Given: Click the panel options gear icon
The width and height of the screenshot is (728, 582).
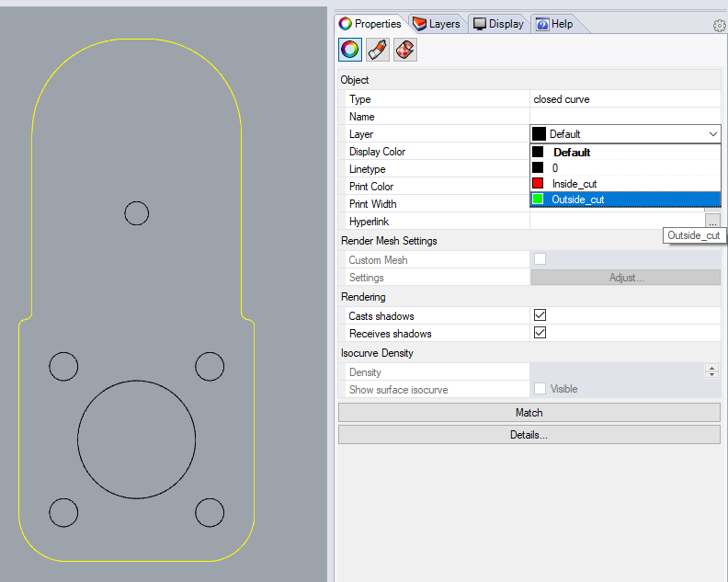Looking at the screenshot, I should pyautogui.click(x=719, y=26).
